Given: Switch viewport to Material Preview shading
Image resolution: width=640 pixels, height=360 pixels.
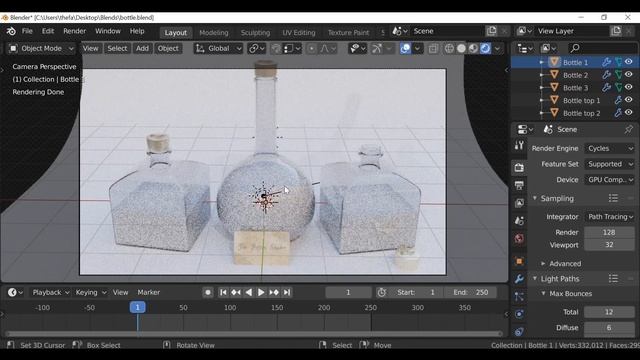Looking at the screenshot, I should 473,48.
